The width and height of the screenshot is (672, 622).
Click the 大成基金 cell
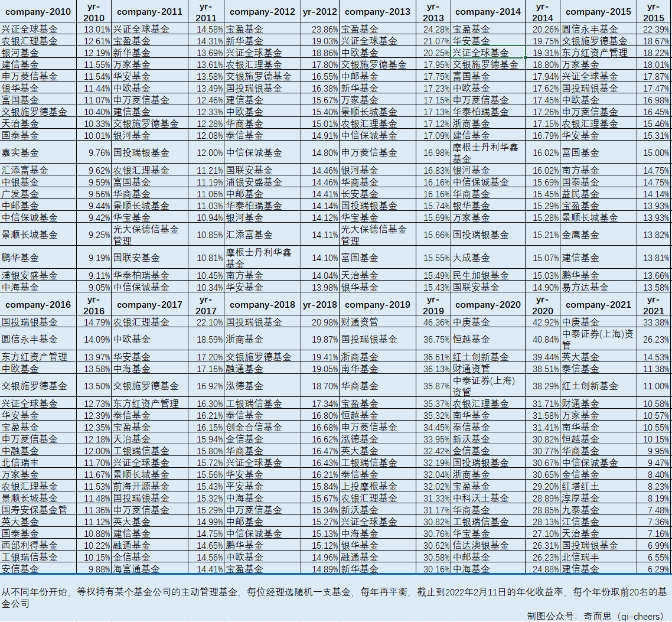pos(488,258)
